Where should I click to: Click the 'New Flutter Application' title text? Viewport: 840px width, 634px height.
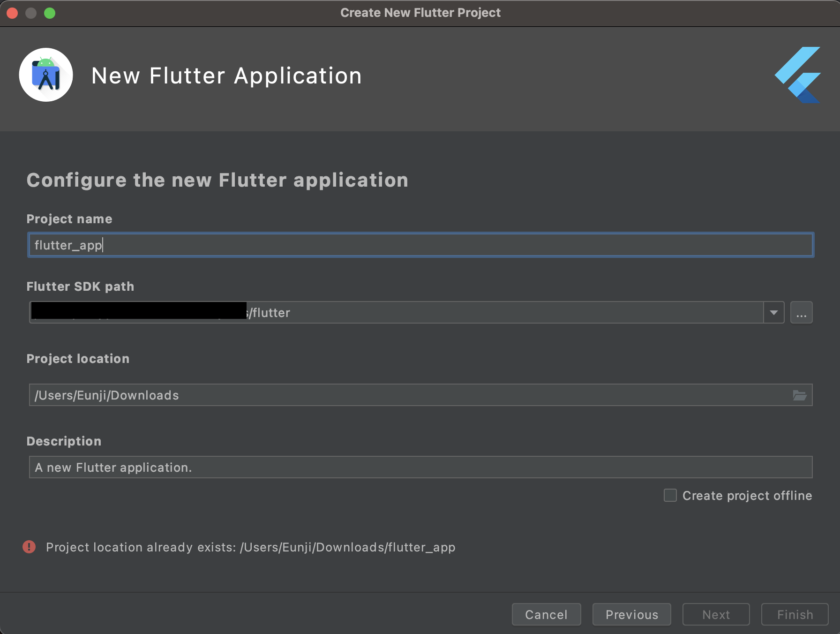pyautogui.click(x=227, y=75)
